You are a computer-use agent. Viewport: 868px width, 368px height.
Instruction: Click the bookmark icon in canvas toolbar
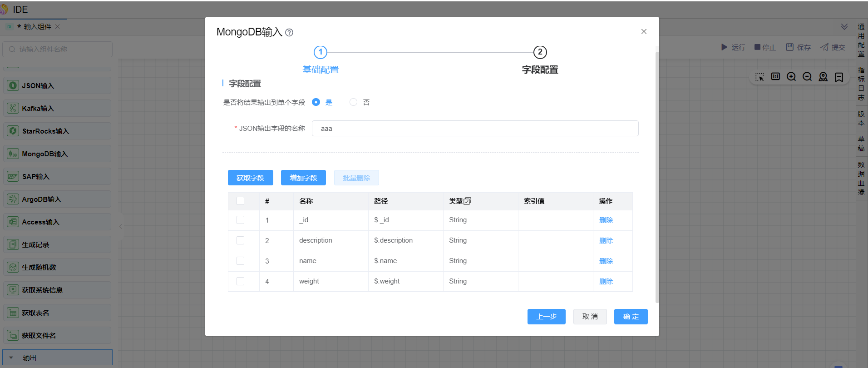click(x=839, y=77)
